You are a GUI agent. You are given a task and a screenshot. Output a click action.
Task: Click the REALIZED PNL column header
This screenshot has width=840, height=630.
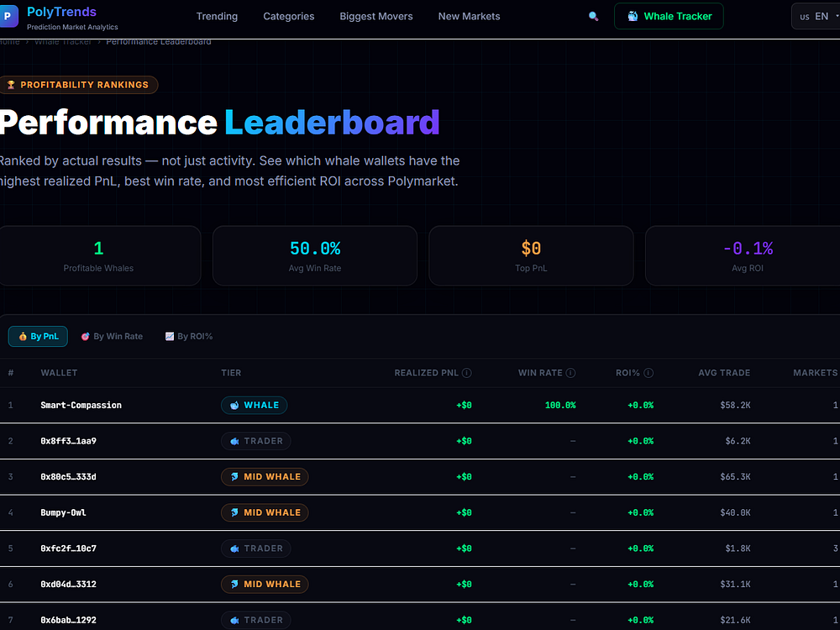[427, 373]
